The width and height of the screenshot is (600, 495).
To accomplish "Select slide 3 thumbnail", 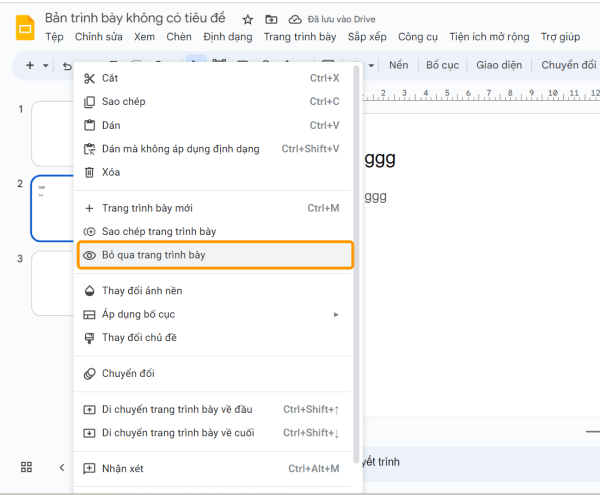I will pyautogui.click(x=53, y=283).
